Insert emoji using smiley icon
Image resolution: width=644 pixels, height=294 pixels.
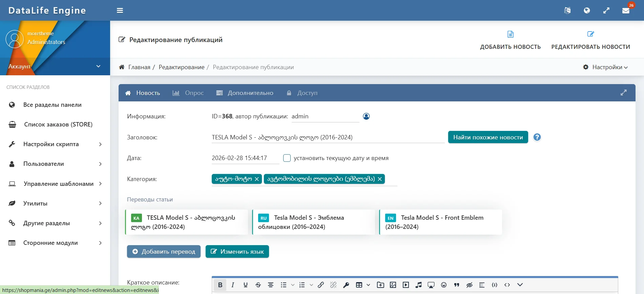444,285
